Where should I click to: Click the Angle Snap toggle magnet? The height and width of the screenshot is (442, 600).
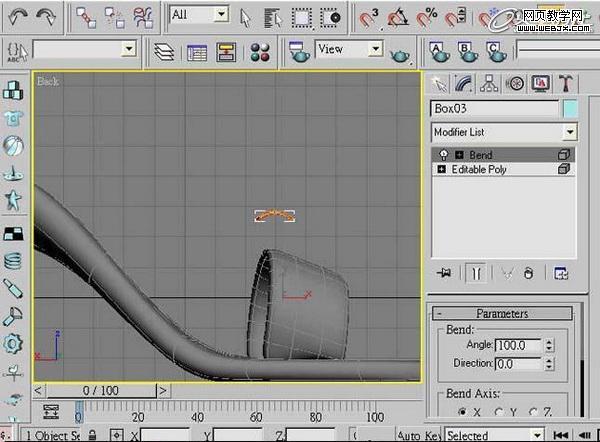[x=398, y=18]
